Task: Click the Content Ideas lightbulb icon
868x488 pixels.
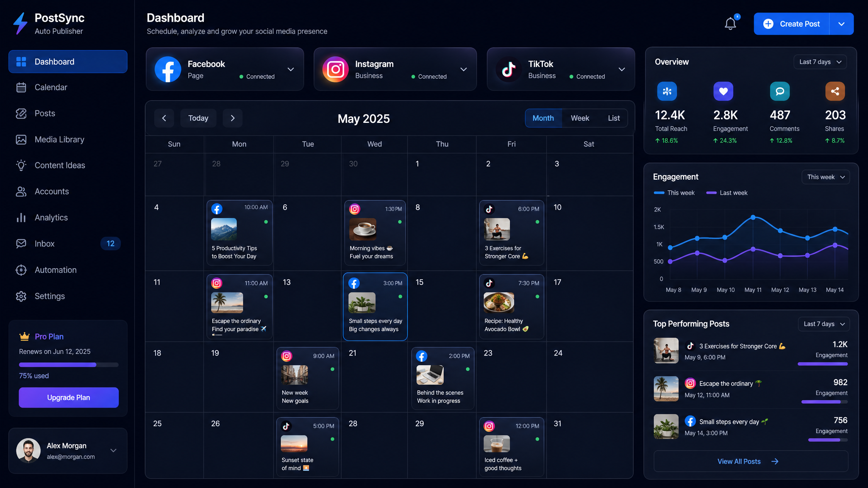Action: click(21, 165)
